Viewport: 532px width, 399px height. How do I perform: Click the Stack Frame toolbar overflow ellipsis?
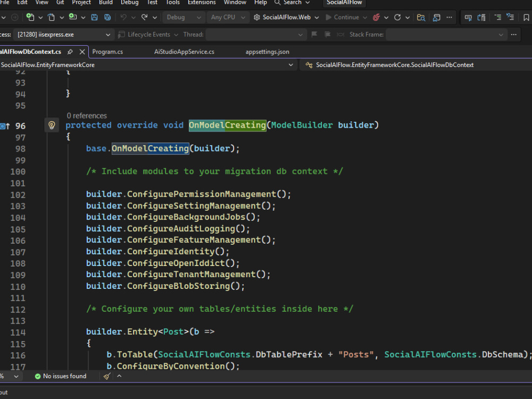pos(514,35)
